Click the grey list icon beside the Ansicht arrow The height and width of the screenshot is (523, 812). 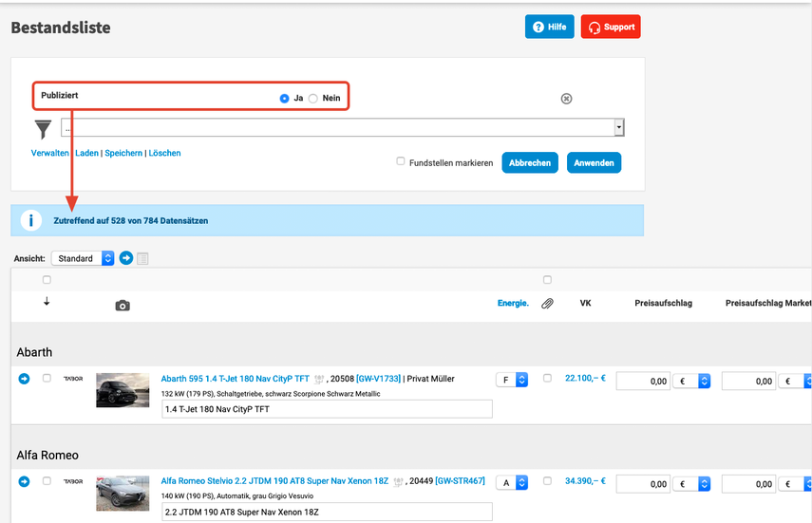pos(142,258)
